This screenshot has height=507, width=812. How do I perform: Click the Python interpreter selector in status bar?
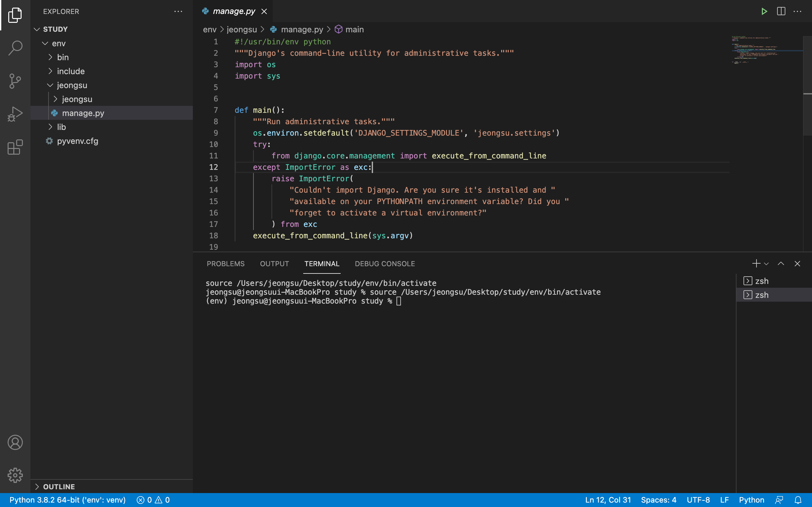coord(68,500)
